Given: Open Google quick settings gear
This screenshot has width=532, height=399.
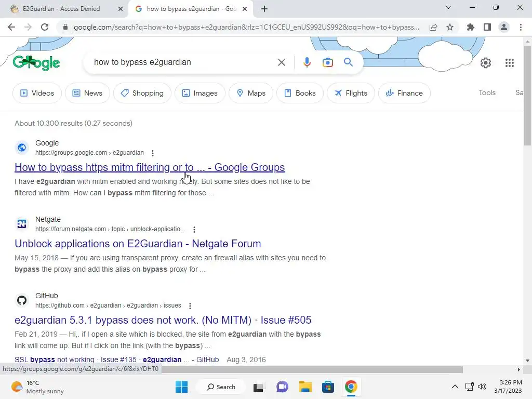Looking at the screenshot, I should [486, 63].
